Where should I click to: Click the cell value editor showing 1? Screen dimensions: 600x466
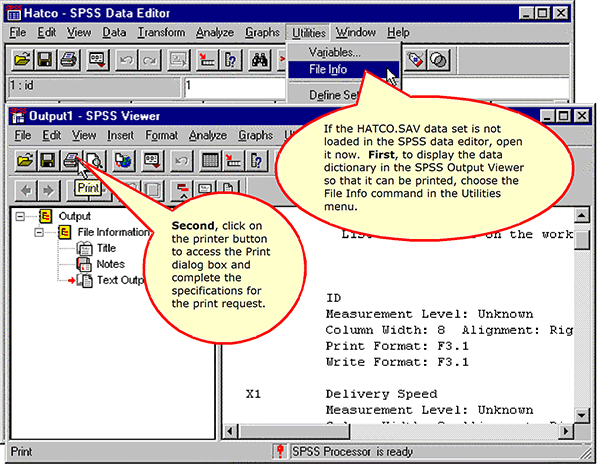[x=234, y=87]
